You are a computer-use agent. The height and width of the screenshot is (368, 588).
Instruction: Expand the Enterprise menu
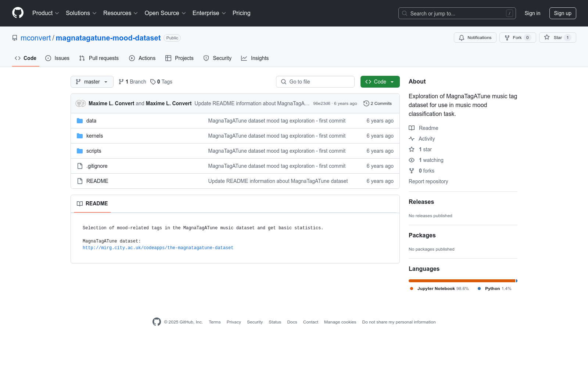(209, 13)
